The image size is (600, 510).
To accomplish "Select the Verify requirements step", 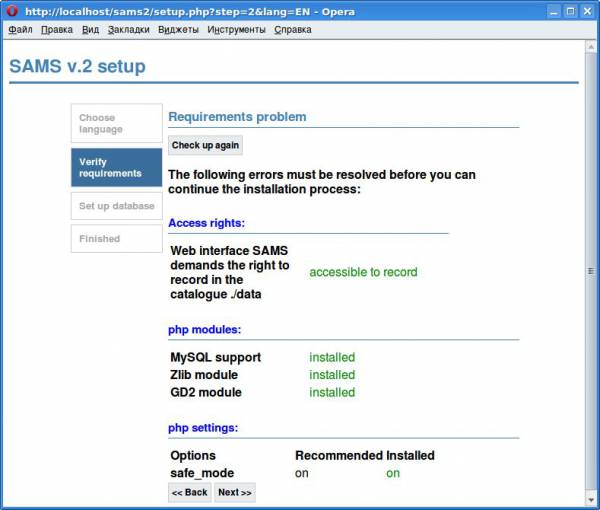I will [117, 168].
